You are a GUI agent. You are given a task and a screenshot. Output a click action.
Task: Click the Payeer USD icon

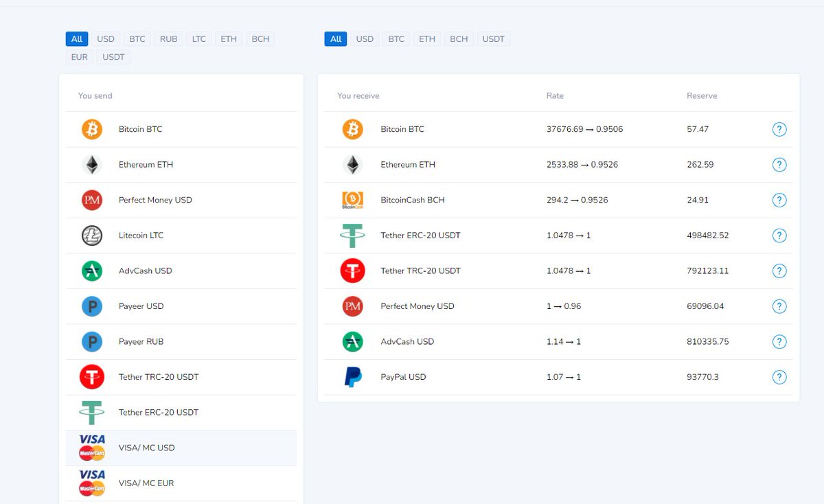click(x=92, y=306)
